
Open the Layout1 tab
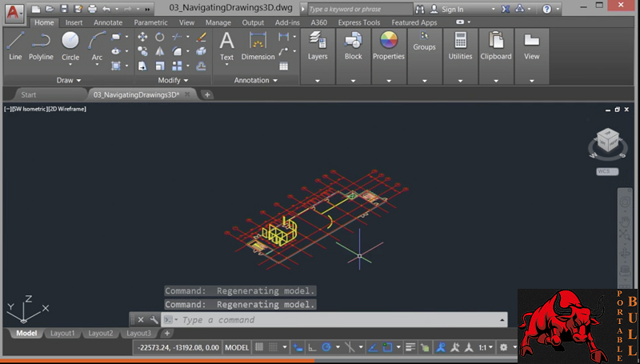(62, 333)
